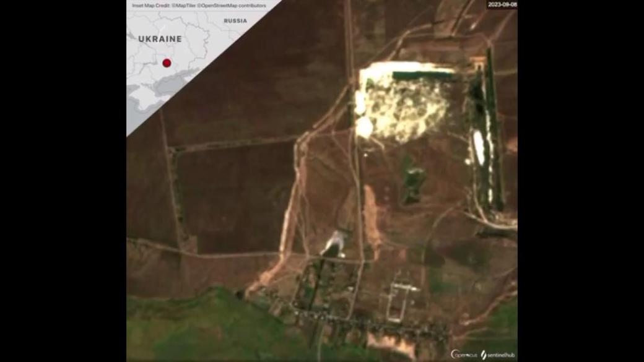Click the dark green strip above bright area
The image size is (644, 362).
click(x=423, y=75)
